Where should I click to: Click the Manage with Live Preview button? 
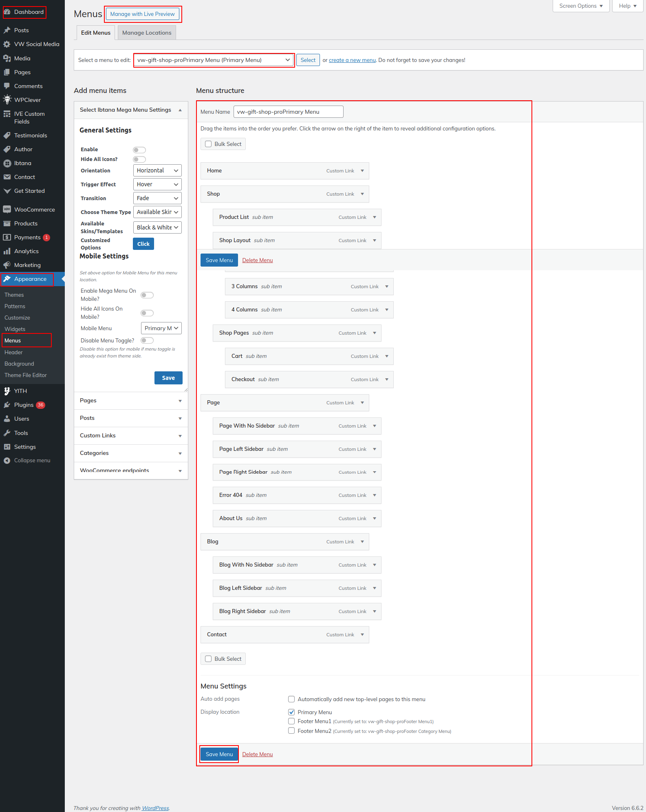[x=142, y=14]
